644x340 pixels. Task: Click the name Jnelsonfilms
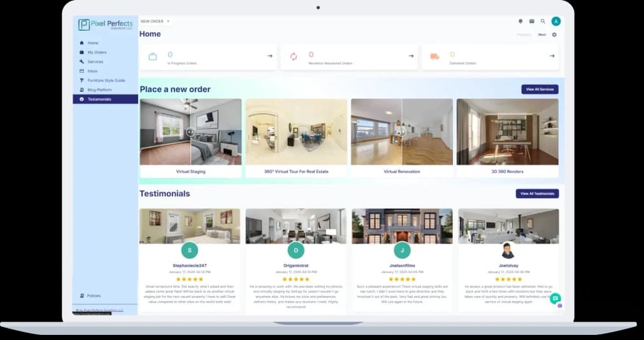click(402, 265)
